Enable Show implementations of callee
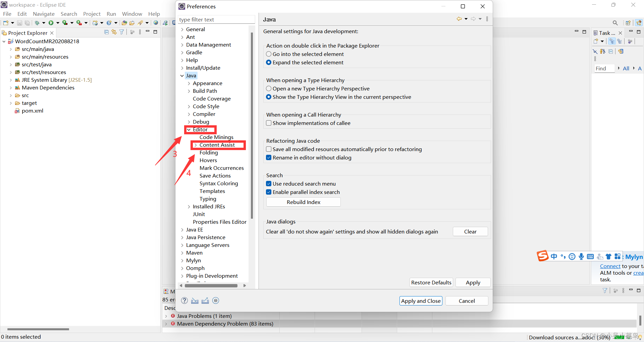644x342 pixels. (269, 123)
